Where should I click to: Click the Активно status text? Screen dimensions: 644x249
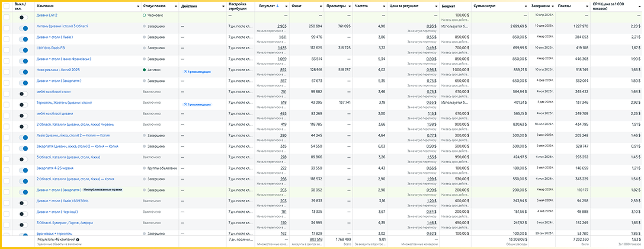154,70
